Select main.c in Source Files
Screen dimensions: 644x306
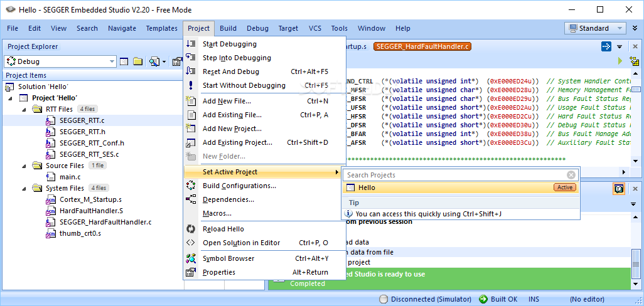click(70, 177)
